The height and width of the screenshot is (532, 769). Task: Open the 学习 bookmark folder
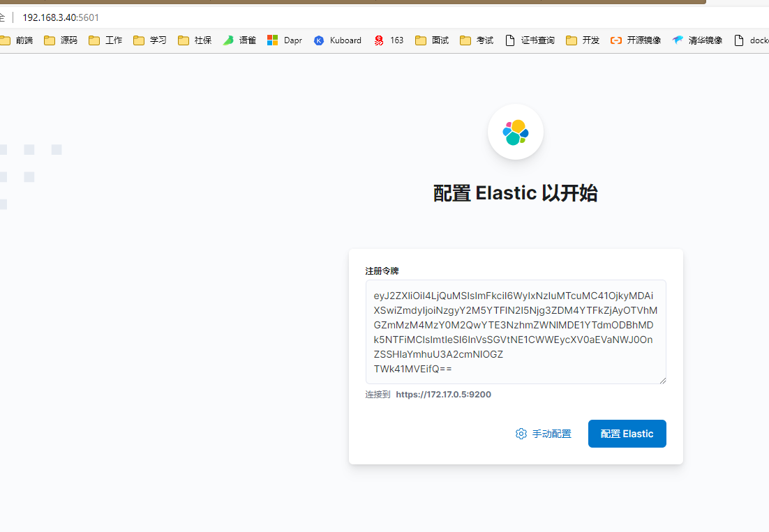click(x=150, y=40)
